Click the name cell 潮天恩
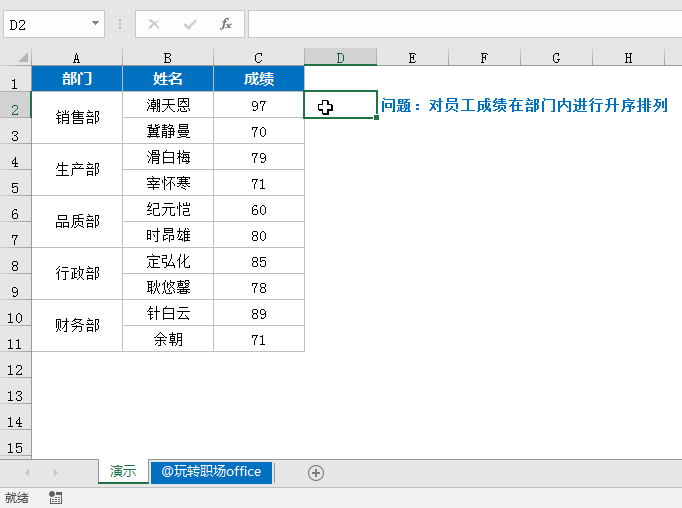The width and height of the screenshot is (682, 508). (x=168, y=105)
